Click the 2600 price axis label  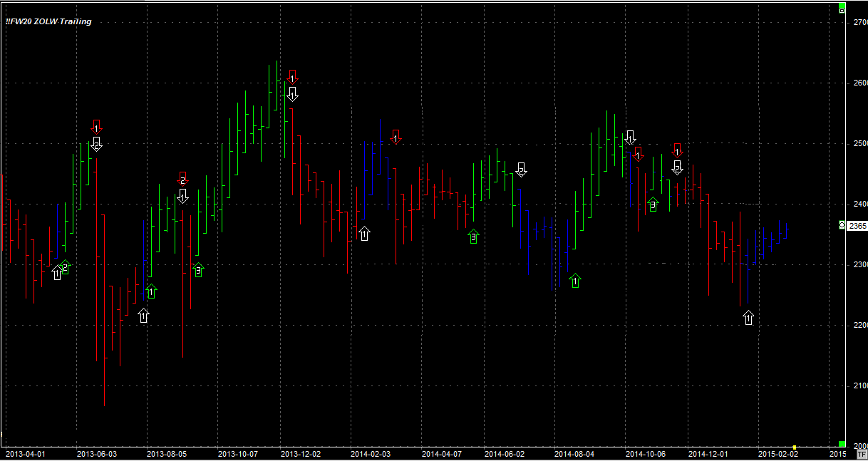click(x=860, y=83)
